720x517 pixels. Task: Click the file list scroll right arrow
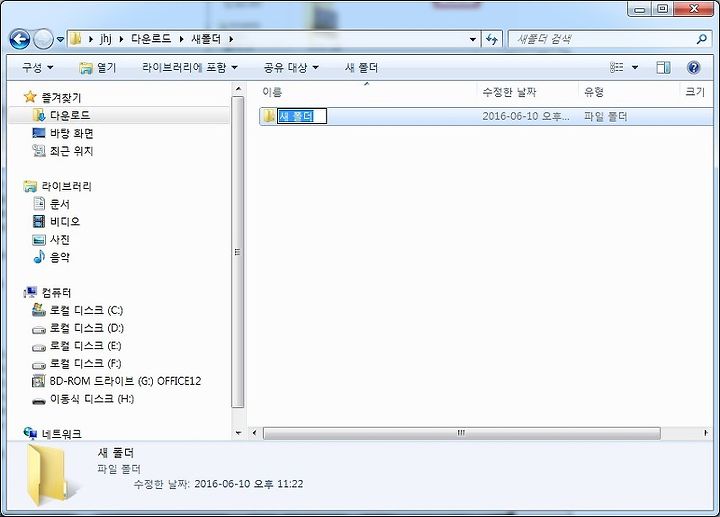pos(705,433)
